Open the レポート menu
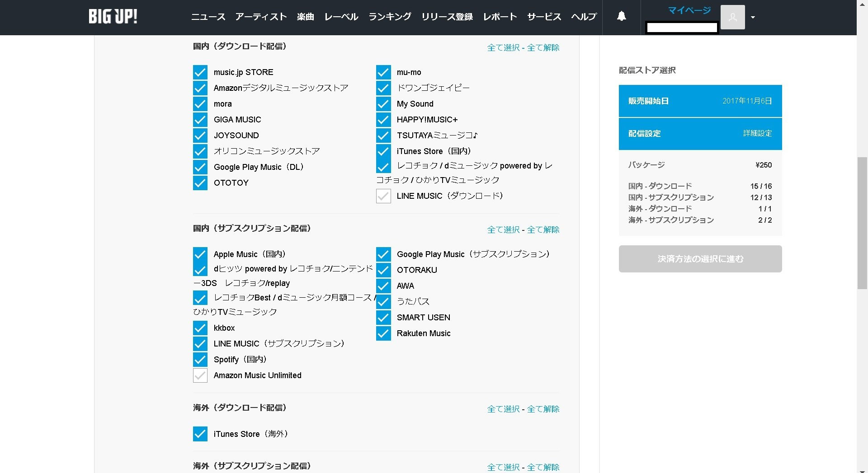Screen dimensions: 868x473 [500, 17]
